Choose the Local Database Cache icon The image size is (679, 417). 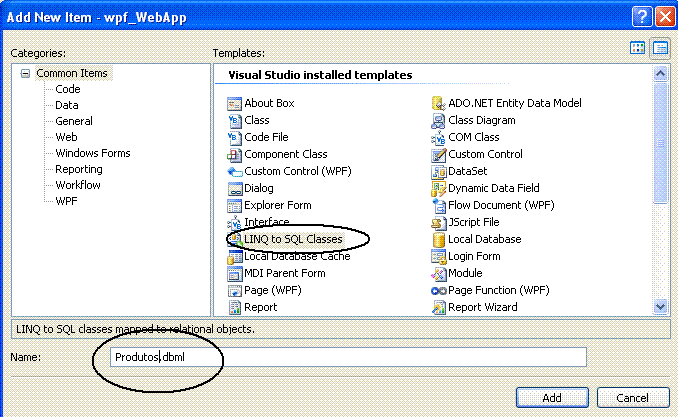pos(234,257)
